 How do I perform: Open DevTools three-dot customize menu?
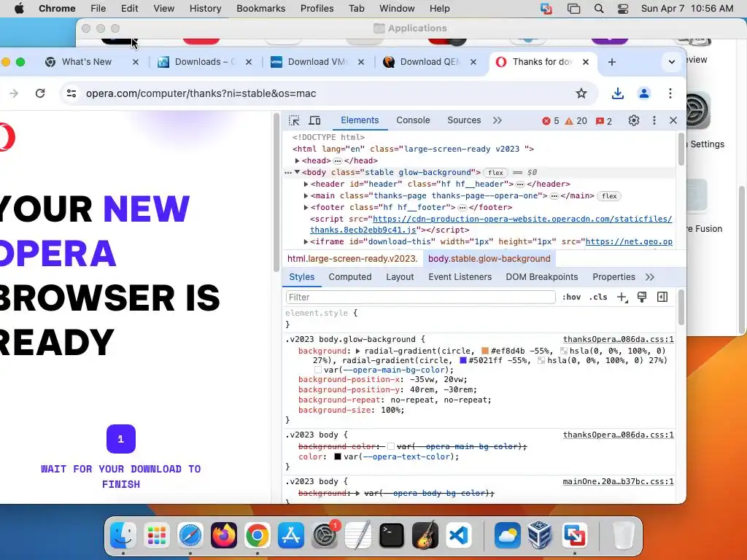pyautogui.click(x=654, y=120)
